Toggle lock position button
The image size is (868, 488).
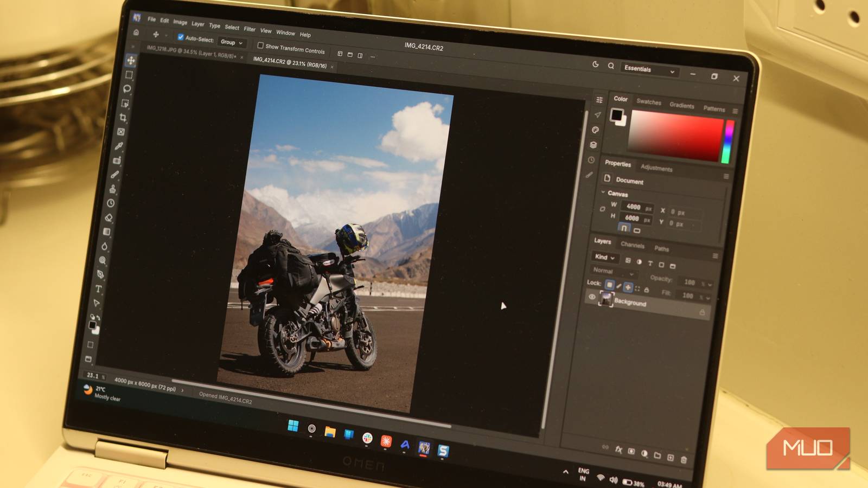coord(628,287)
